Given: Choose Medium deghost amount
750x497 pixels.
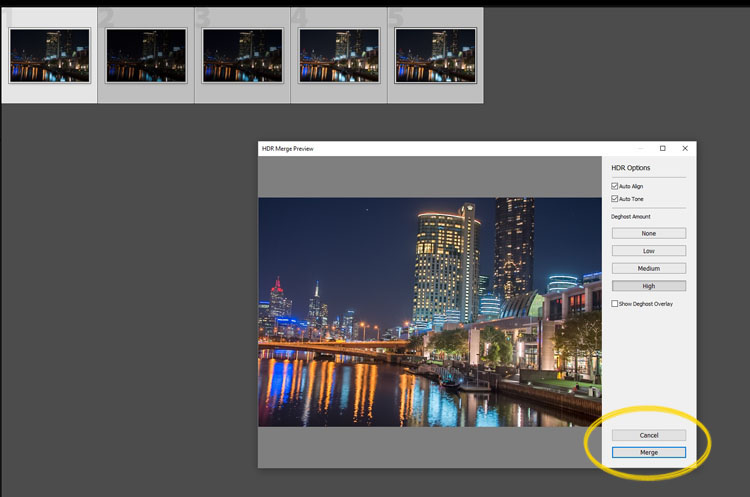Looking at the screenshot, I should click(x=648, y=268).
